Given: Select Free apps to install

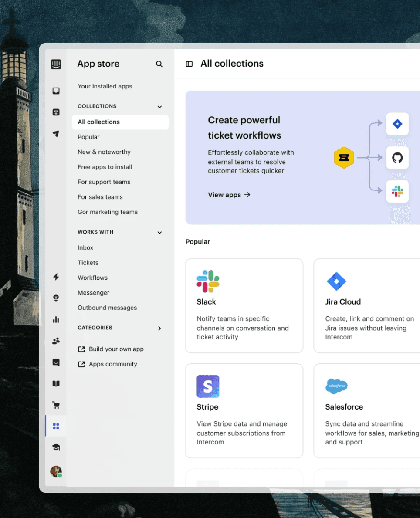Looking at the screenshot, I should [105, 167].
